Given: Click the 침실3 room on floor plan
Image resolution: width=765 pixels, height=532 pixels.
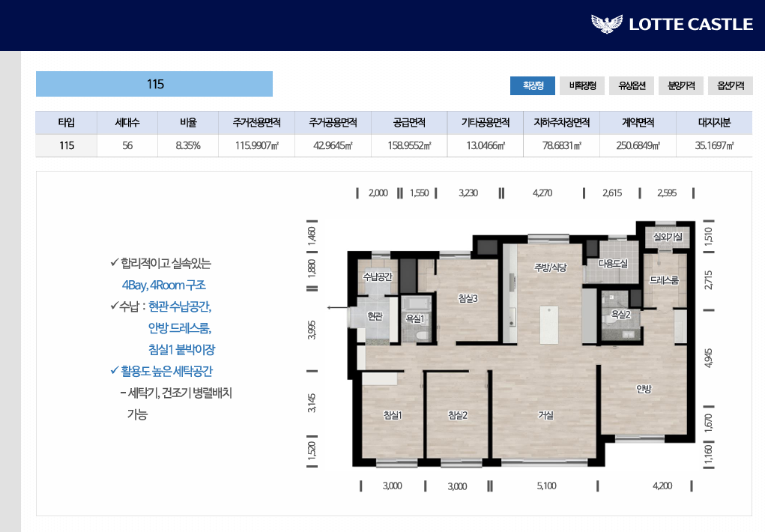Looking at the screenshot, I should click(468, 298).
